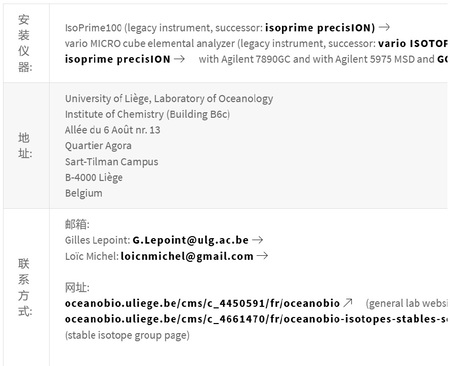Open the isoprime precisION link on the third instrument line
This screenshot has width=450, height=366.
(x=117, y=59)
